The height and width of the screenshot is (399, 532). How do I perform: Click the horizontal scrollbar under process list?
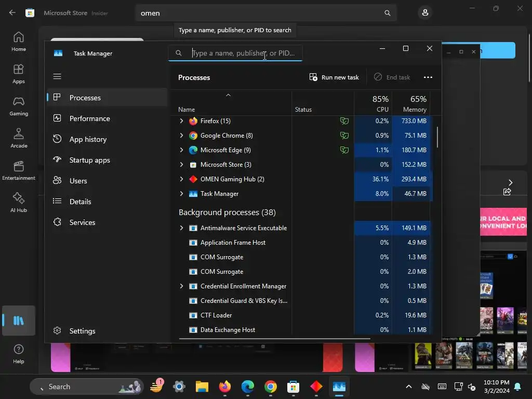click(274, 338)
